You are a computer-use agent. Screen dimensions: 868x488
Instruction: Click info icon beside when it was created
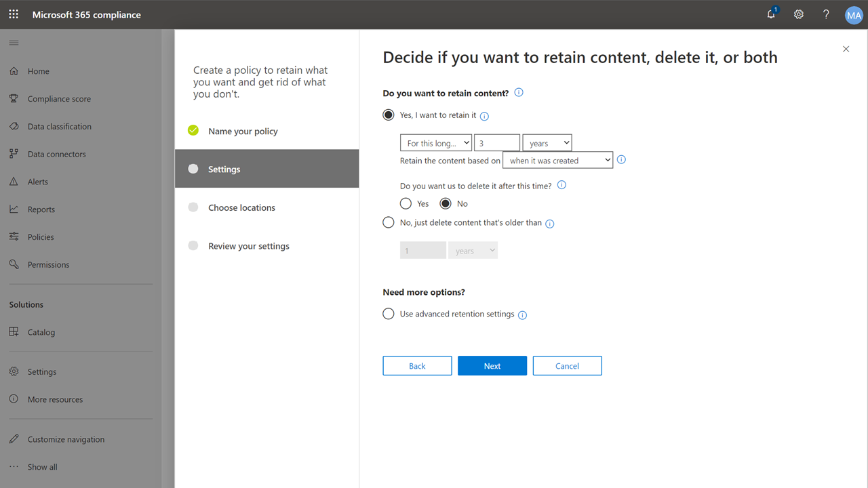pyautogui.click(x=621, y=160)
